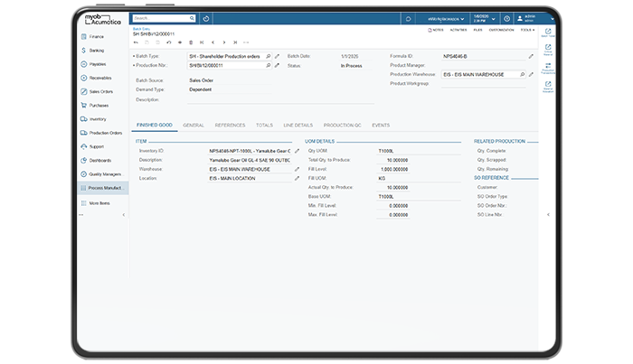Edit the item Warehouse pencil icon
Image resolution: width=633 pixels, height=364 pixels.
pos(297,169)
